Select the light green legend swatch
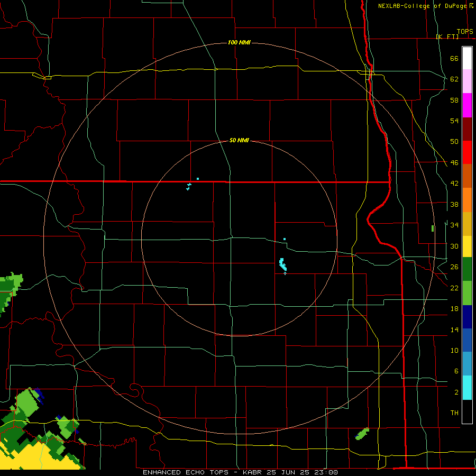 click(x=467, y=293)
